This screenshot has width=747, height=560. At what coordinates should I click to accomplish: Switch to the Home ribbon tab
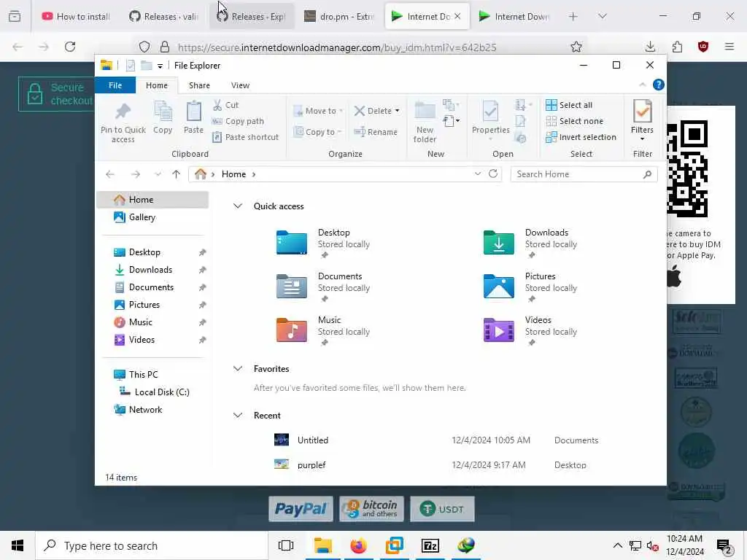(157, 85)
